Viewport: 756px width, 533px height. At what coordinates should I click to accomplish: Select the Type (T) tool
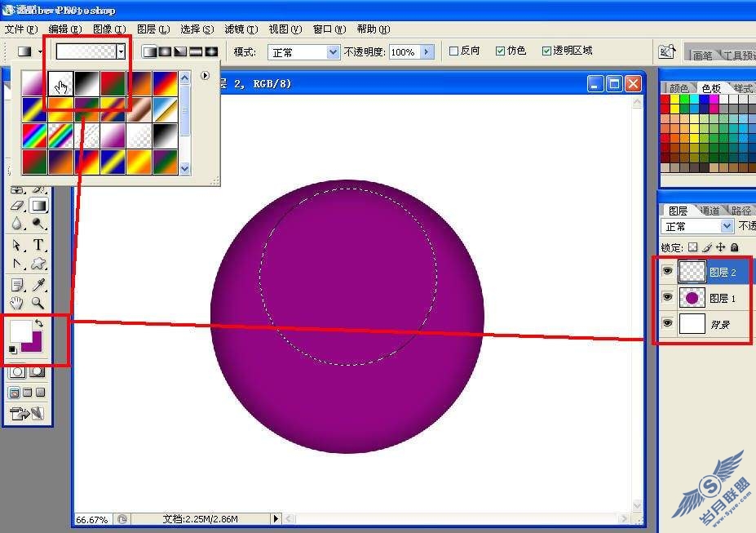[x=38, y=245]
